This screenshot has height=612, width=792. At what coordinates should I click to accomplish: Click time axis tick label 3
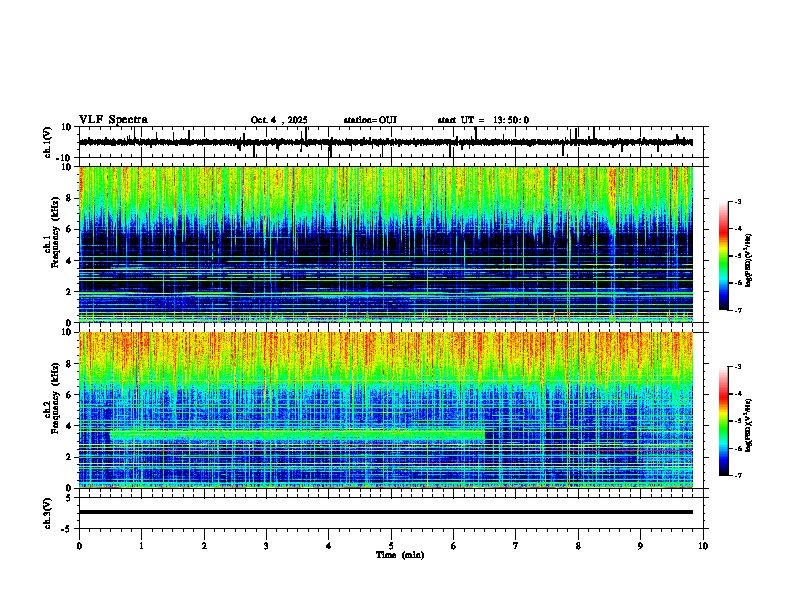(x=266, y=546)
